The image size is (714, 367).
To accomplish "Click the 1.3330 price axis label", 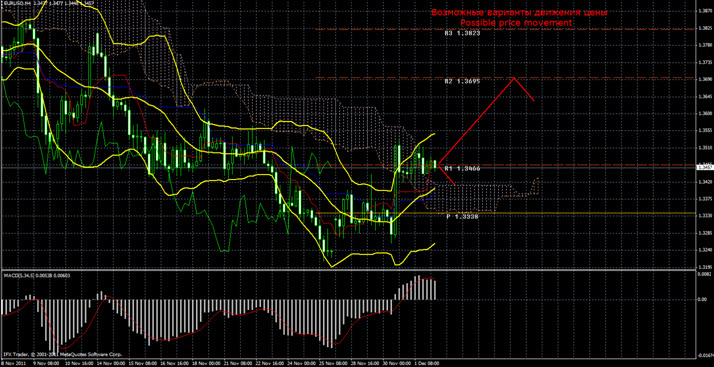I will coord(704,216).
